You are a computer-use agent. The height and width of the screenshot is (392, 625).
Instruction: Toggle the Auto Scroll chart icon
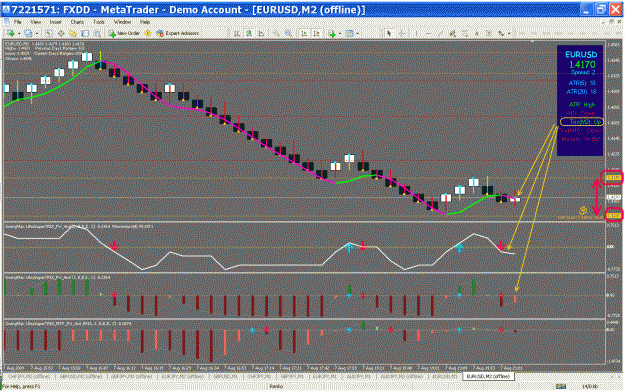coord(304,33)
